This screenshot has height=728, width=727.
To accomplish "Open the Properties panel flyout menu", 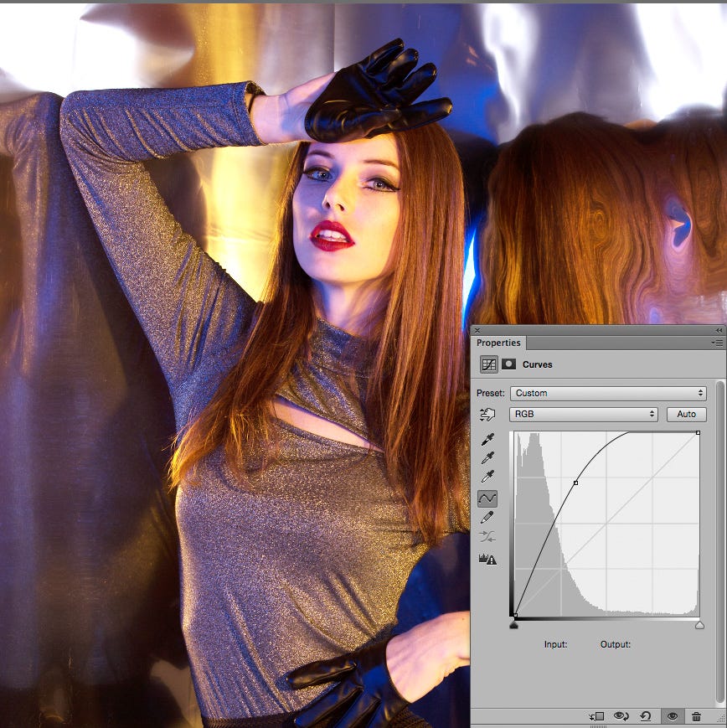I will pos(717,343).
